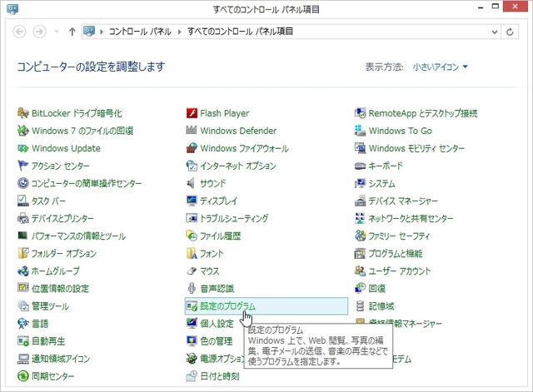The image size is (533, 392).
Task: Open 言語 link
Action: 40,324
